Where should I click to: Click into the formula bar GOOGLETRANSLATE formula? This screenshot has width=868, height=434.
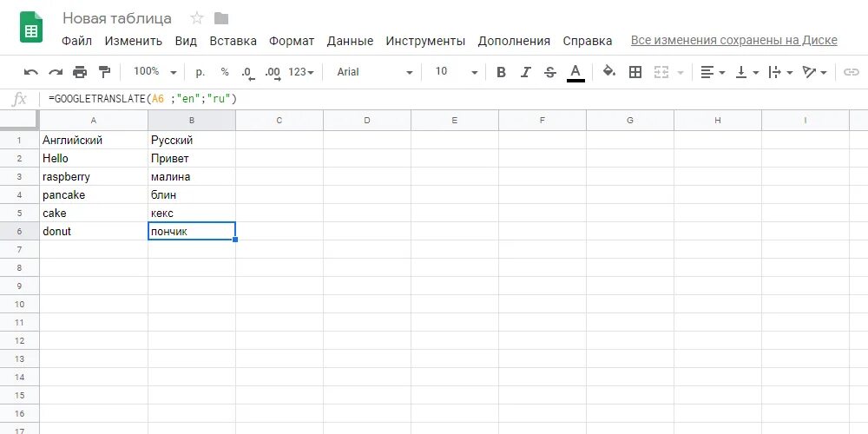[x=143, y=99]
